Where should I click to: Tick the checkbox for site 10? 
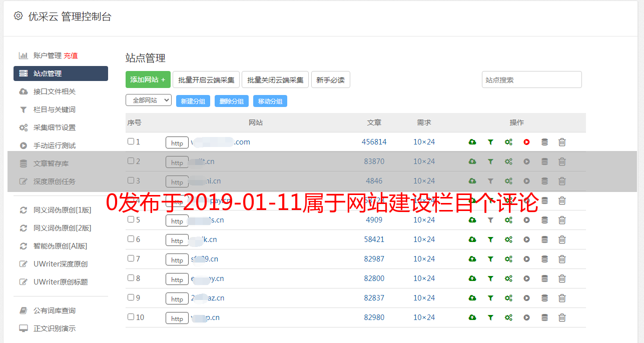[131, 317]
